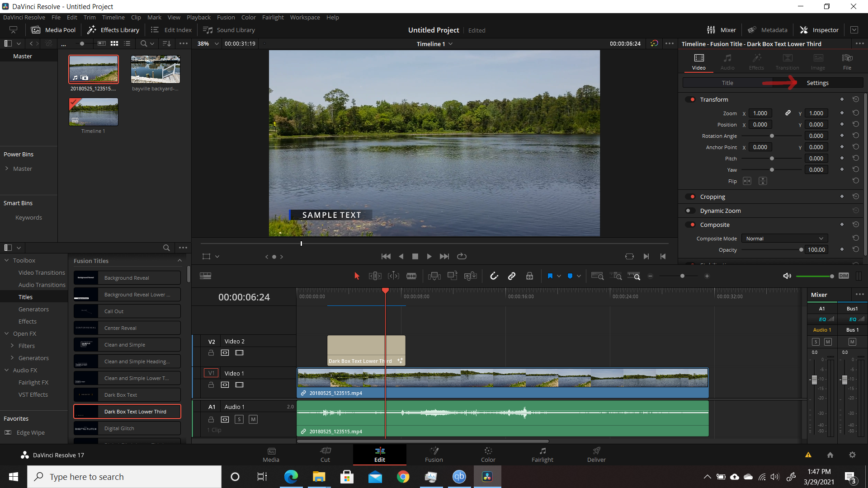Collapse the Fusion Titles category
The image size is (868, 488).
(179, 261)
